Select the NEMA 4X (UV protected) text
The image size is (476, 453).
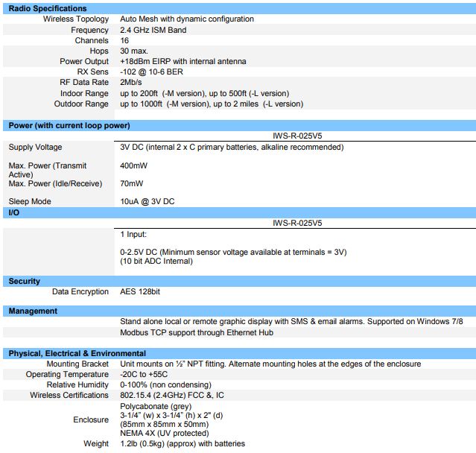[165, 433]
